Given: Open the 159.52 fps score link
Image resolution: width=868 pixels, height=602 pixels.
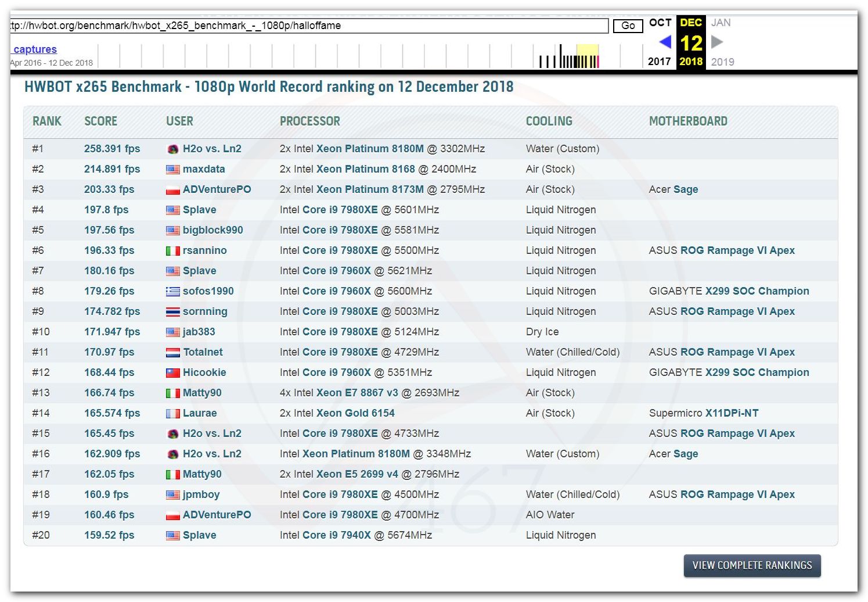Looking at the screenshot, I should pos(109,535).
